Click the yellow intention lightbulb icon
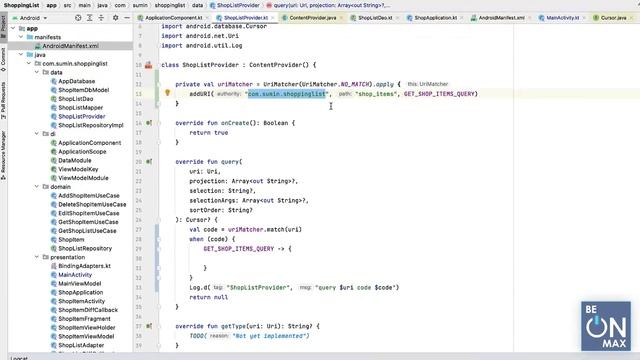The width and height of the screenshot is (640, 360). click(167, 93)
